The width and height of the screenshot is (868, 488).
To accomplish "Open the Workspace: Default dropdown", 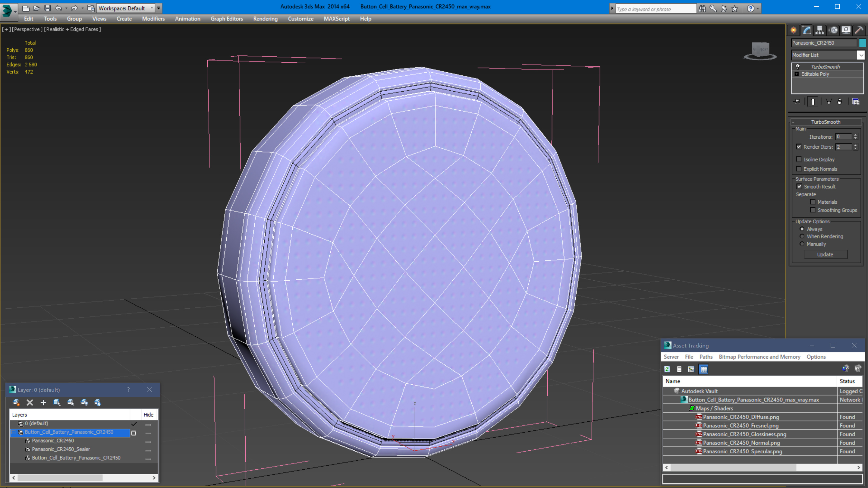I will [152, 8].
